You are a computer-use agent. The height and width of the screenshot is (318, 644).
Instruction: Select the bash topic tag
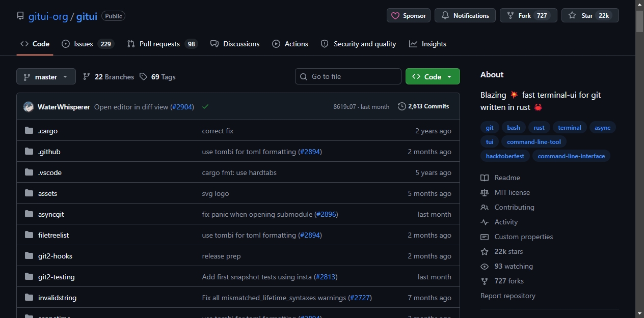pyautogui.click(x=514, y=128)
